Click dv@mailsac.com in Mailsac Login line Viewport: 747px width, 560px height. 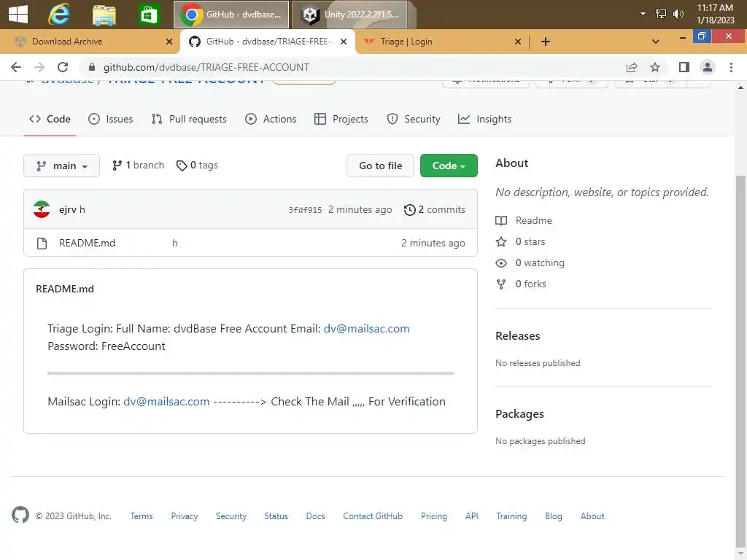coord(166,402)
